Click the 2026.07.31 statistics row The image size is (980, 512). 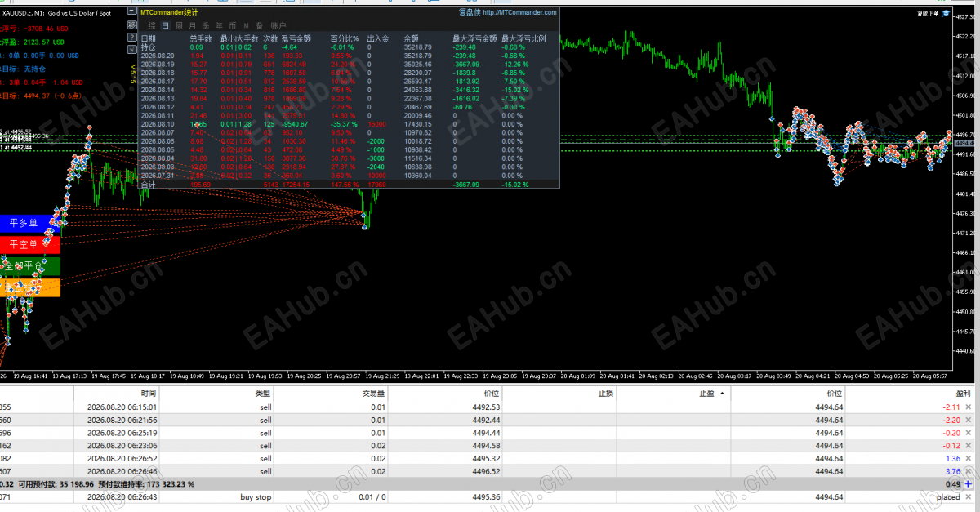350,176
